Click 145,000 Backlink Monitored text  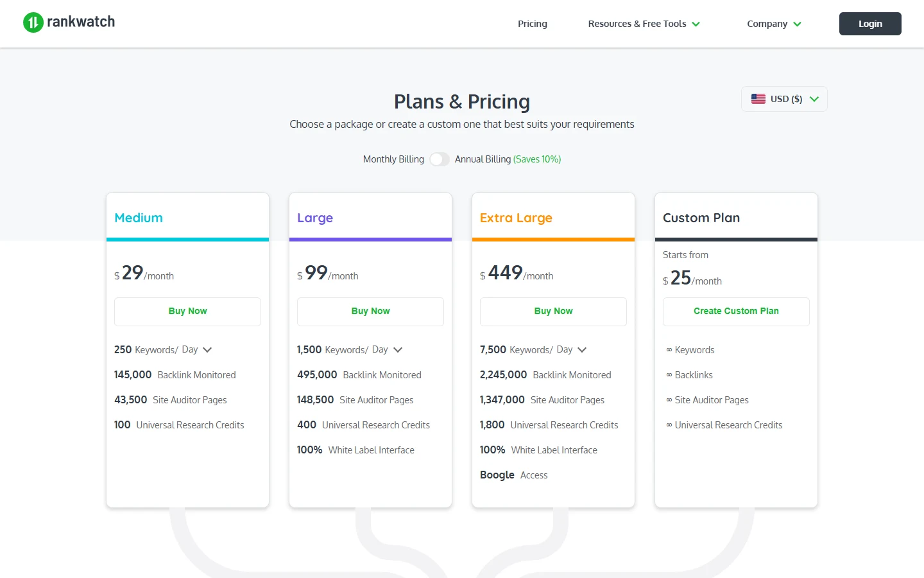(x=175, y=375)
